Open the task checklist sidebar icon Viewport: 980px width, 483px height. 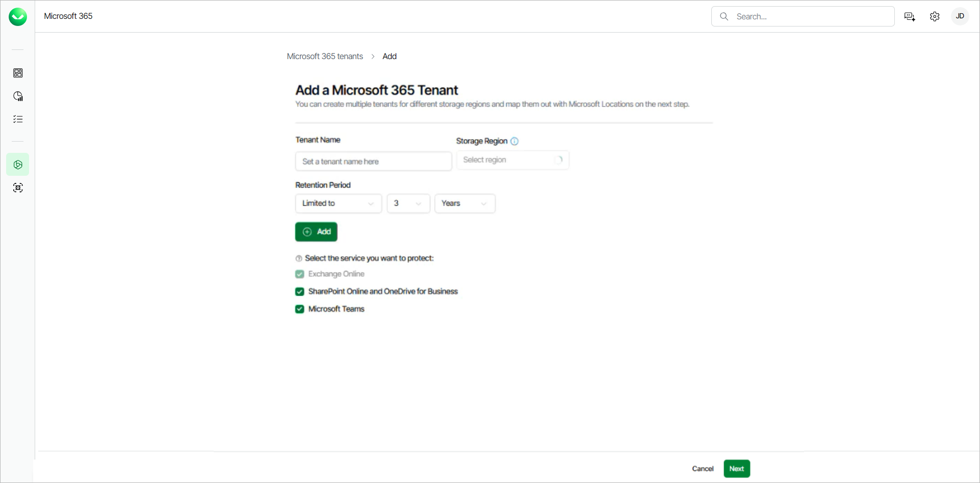click(18, 119)
